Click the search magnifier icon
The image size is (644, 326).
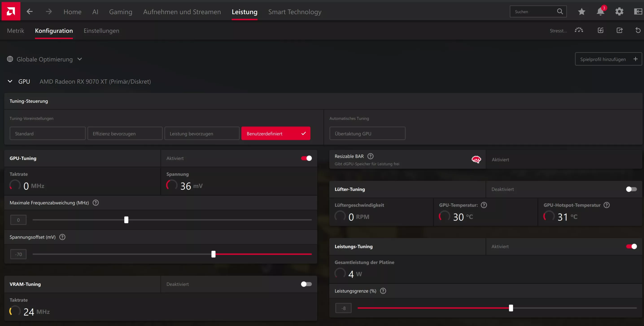[560, 11]
